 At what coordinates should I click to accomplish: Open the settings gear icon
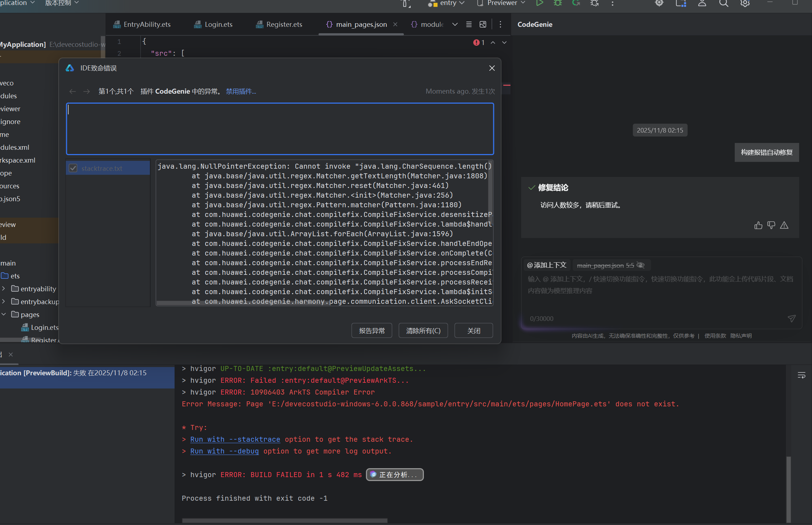click(x=745, y=3)
